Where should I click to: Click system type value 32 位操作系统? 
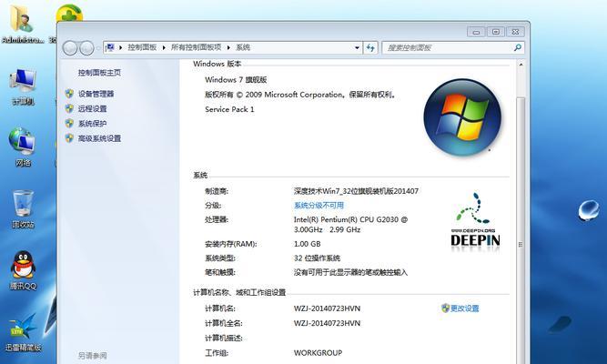[317, 258]
